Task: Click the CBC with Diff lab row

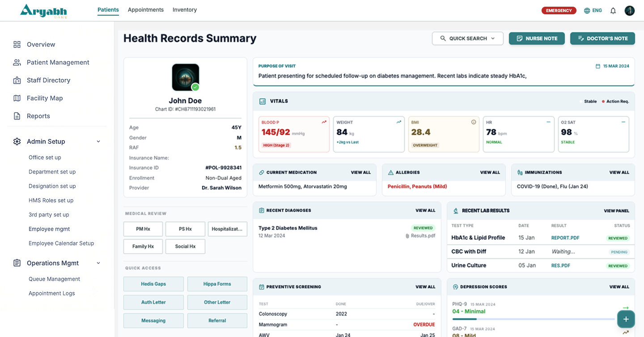Action: pos(541,252)
